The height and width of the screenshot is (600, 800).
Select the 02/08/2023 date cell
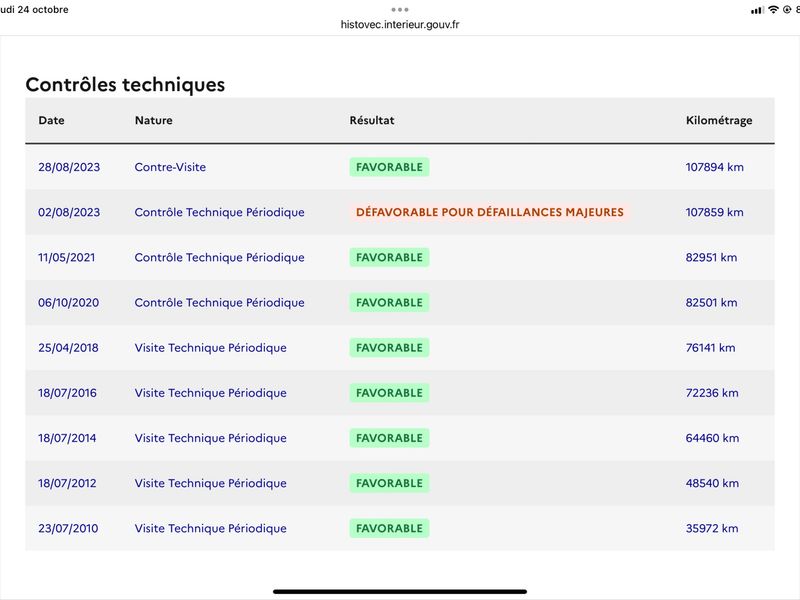[69, 212]
